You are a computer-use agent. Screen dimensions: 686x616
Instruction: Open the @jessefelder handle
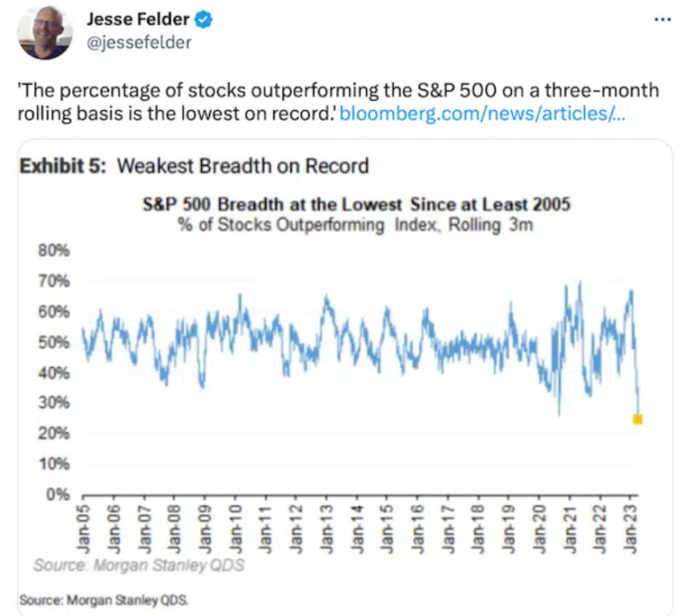click(138, 43)
